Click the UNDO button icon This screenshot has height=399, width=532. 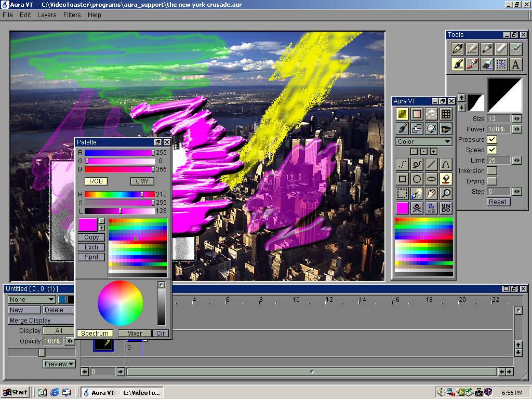click(446, 208)
